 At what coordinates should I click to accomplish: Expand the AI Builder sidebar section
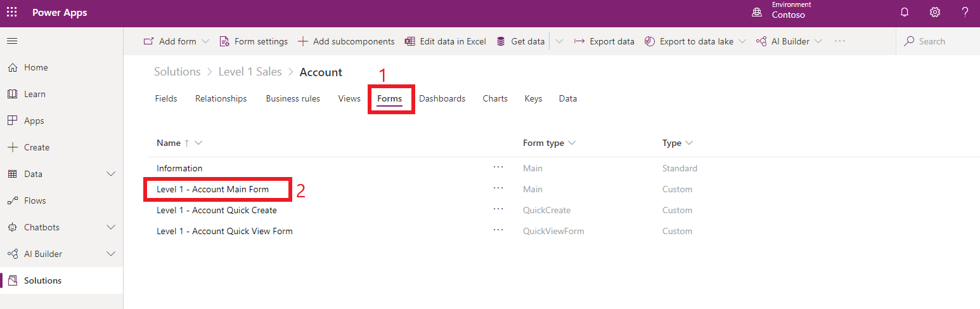111,254
